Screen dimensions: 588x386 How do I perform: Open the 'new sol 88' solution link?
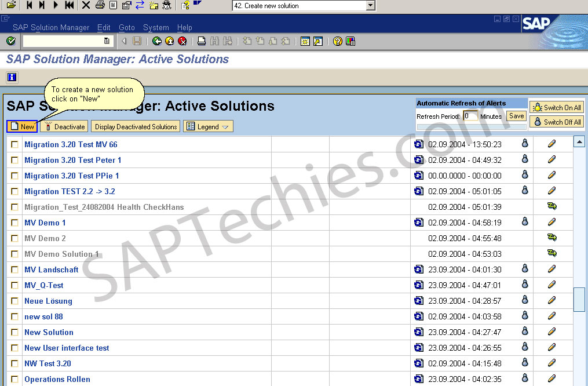pos(43,316)
